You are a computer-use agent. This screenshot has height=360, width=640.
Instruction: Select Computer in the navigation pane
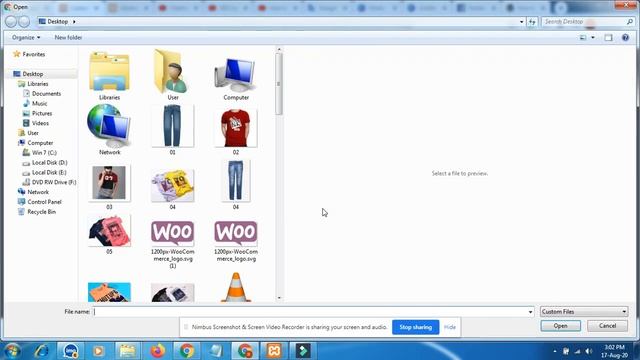click(40, 143)
